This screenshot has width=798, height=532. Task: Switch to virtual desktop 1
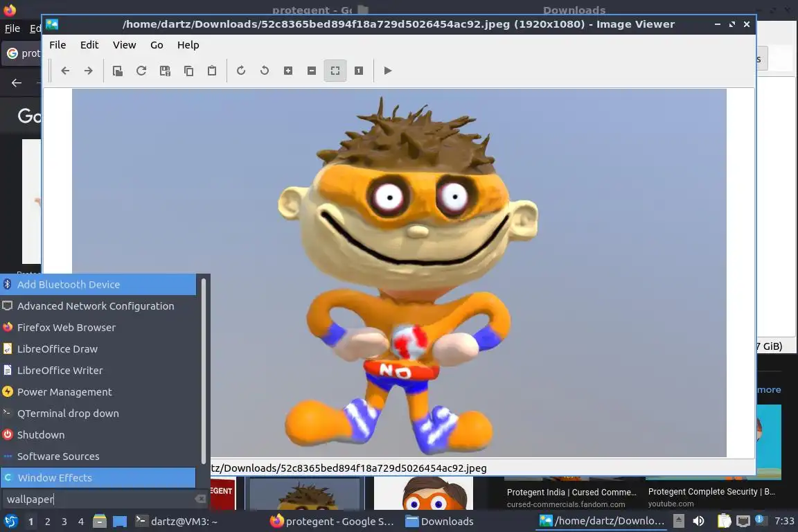point(31,522)
